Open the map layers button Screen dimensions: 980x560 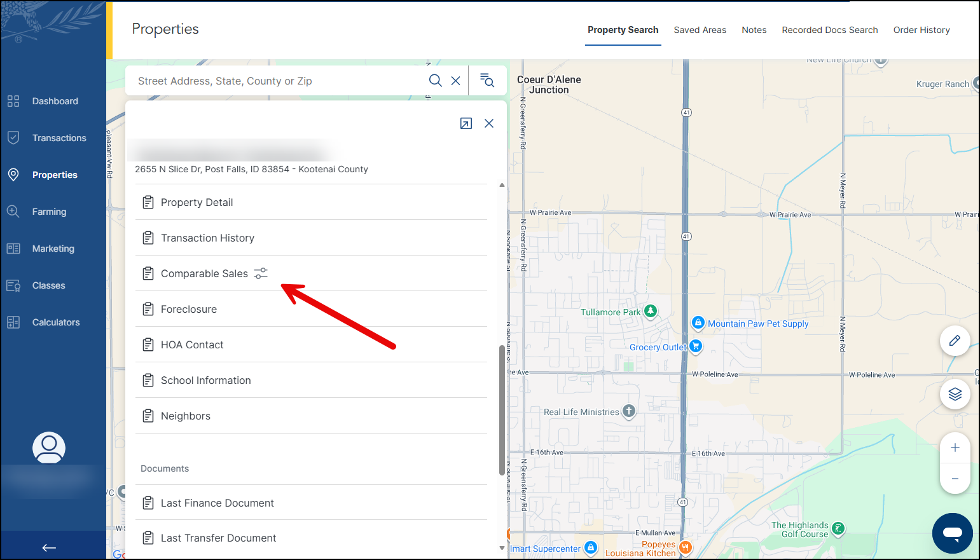pos(955,395)
